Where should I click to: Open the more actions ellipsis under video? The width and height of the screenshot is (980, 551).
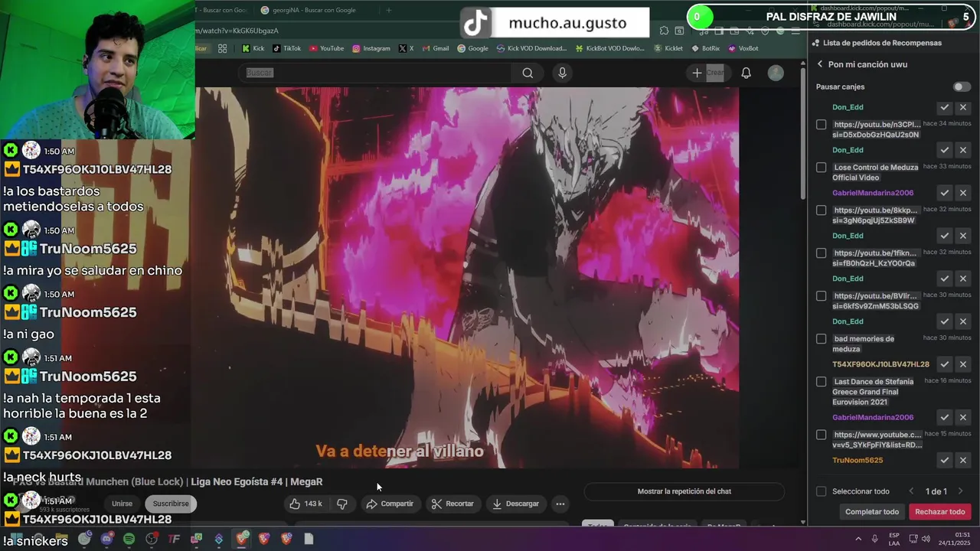pos(560,504)
